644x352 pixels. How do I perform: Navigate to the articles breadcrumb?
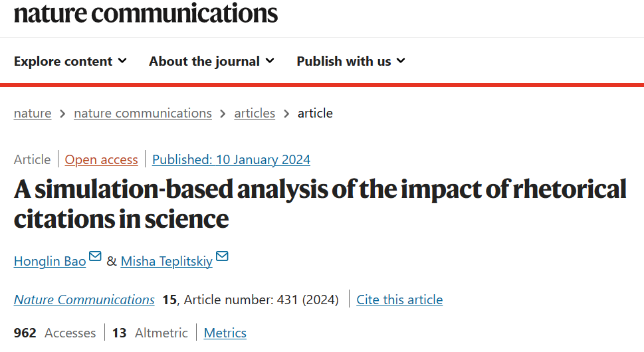[x=255, y=113]
